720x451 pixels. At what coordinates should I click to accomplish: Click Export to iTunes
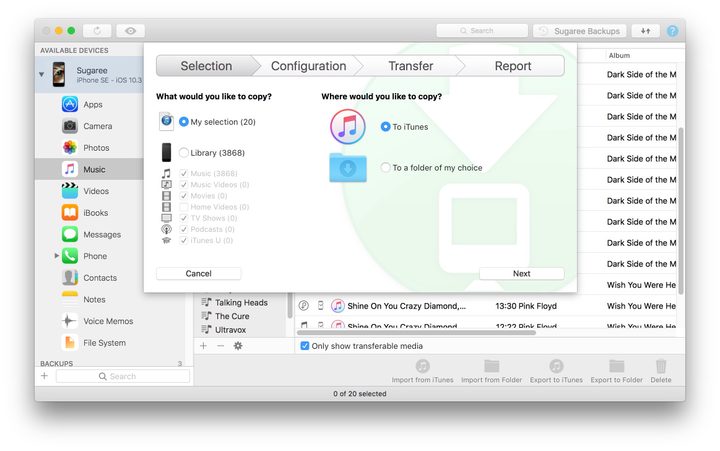tap(556, 371)
